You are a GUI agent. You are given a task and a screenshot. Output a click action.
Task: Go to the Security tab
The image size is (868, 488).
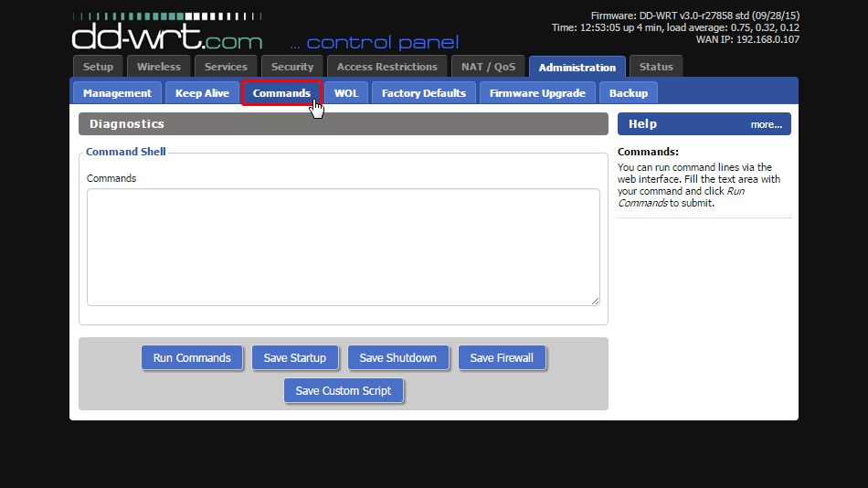[x=292, y=67]
